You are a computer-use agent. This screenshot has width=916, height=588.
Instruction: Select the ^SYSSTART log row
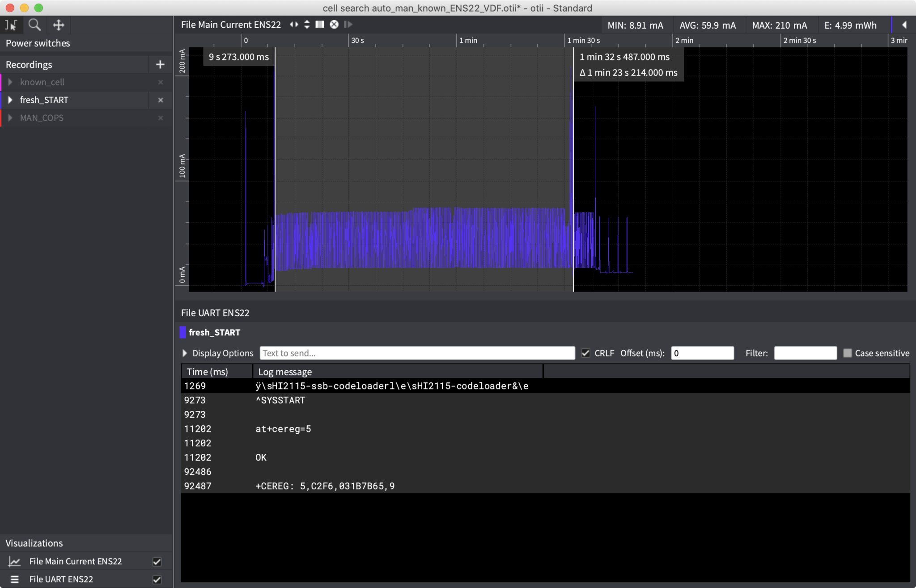pyautogui.click(x=280, y=400)
